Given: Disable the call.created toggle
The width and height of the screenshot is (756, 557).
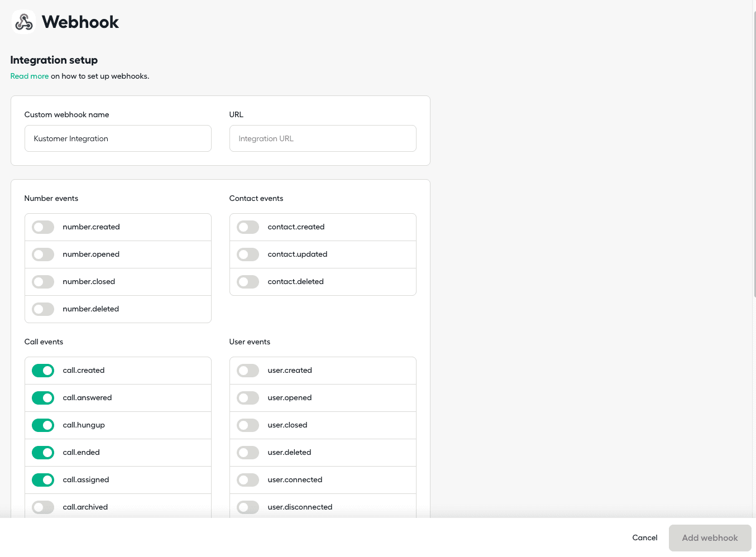Looking at the screenshot, I should (x=43, y=371).
